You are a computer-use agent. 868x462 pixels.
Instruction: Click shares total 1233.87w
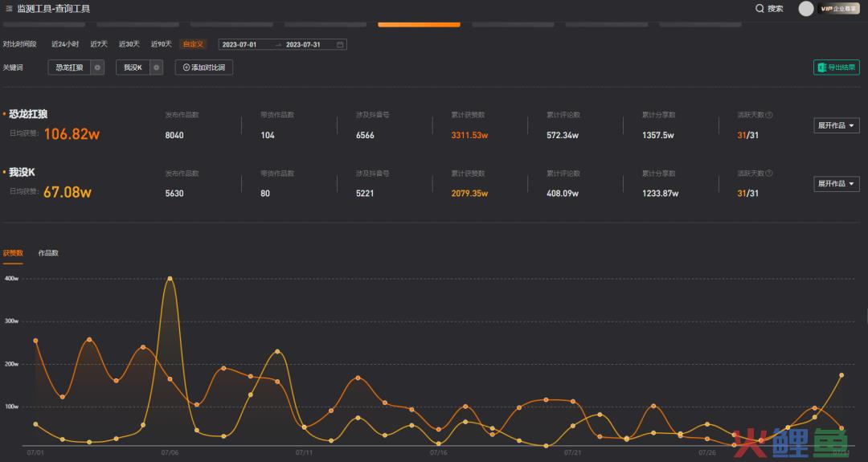[x=661, y=193]
